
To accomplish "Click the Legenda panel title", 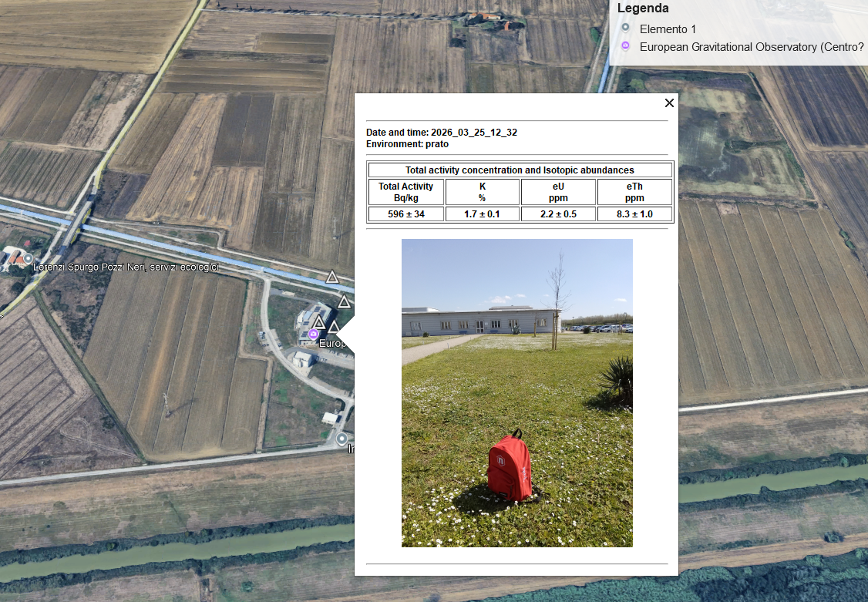I will point(643,8).
